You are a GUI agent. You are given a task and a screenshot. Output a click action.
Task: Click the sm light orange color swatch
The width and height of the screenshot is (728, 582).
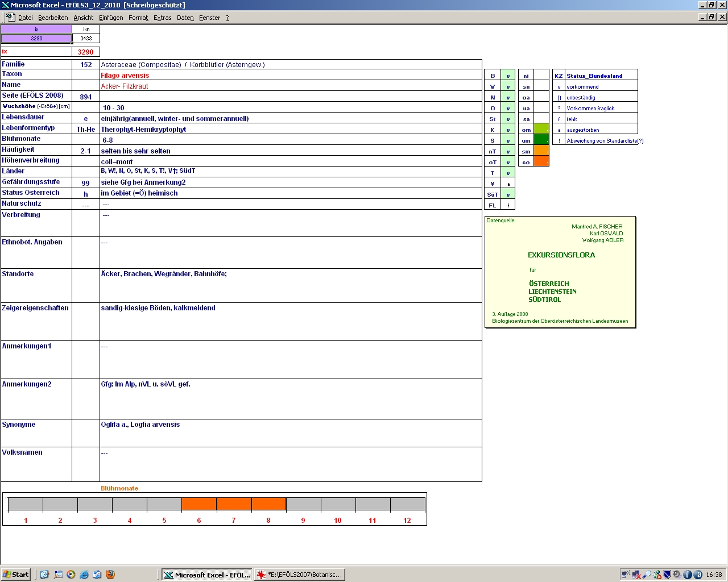(541, 151)
